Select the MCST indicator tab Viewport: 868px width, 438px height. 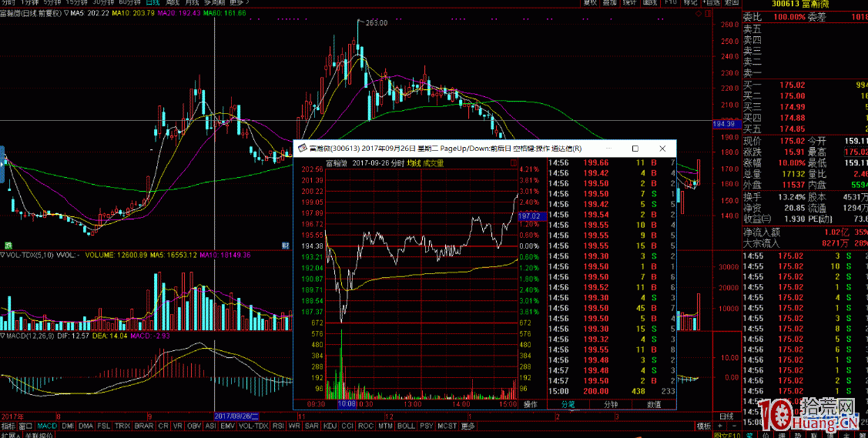447,426
